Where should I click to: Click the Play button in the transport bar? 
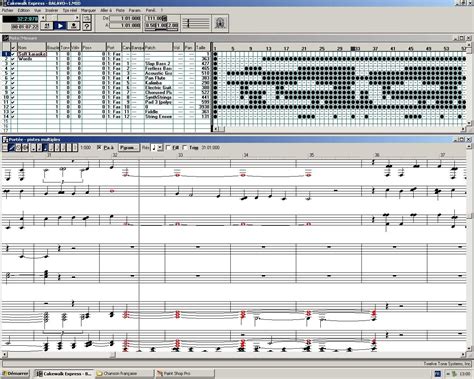(x=60, y=26)
